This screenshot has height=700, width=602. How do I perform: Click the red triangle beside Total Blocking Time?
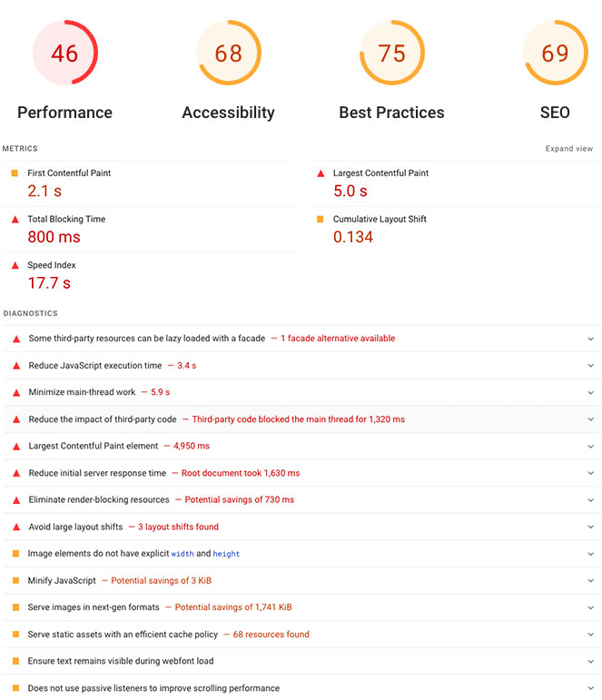[x=15, y=219]
